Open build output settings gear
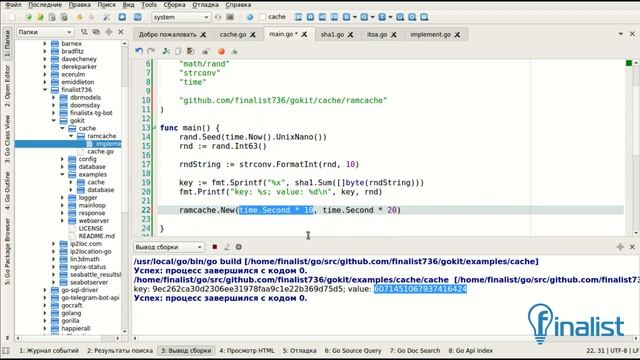The image size is (640, 360). tap(239, 247)
